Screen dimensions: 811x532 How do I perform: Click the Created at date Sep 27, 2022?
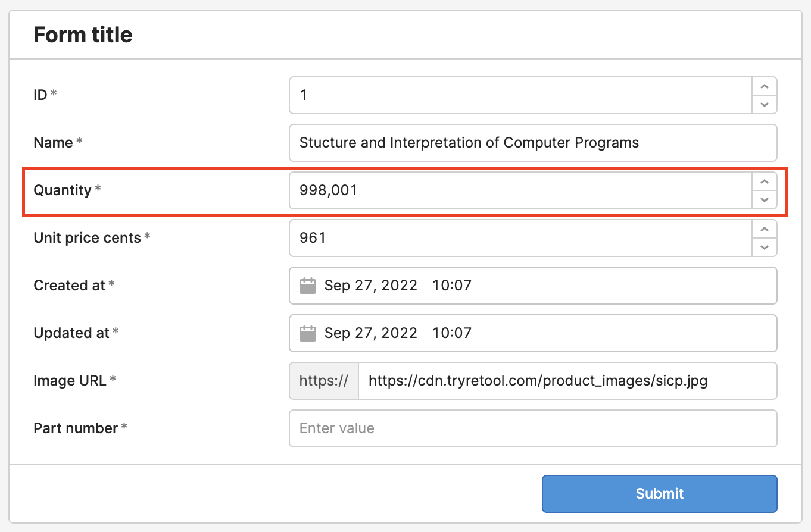click(370, 286)
